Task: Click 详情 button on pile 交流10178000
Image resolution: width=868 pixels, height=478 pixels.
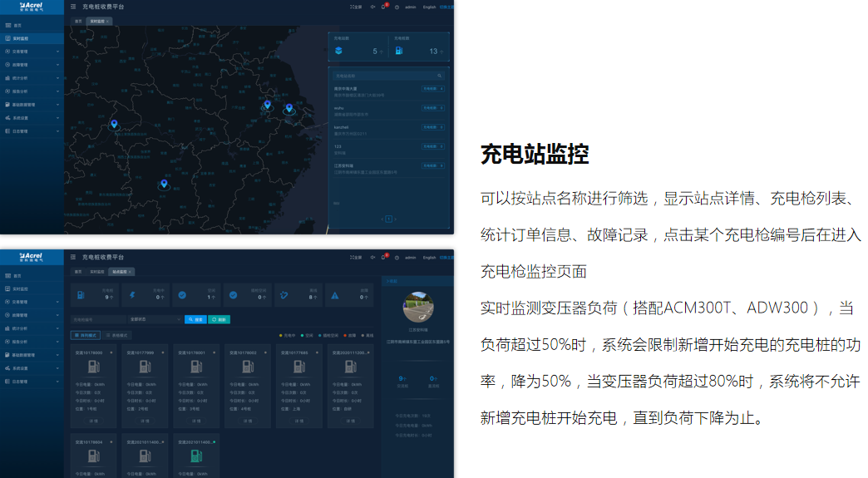Action: point(94,421)
